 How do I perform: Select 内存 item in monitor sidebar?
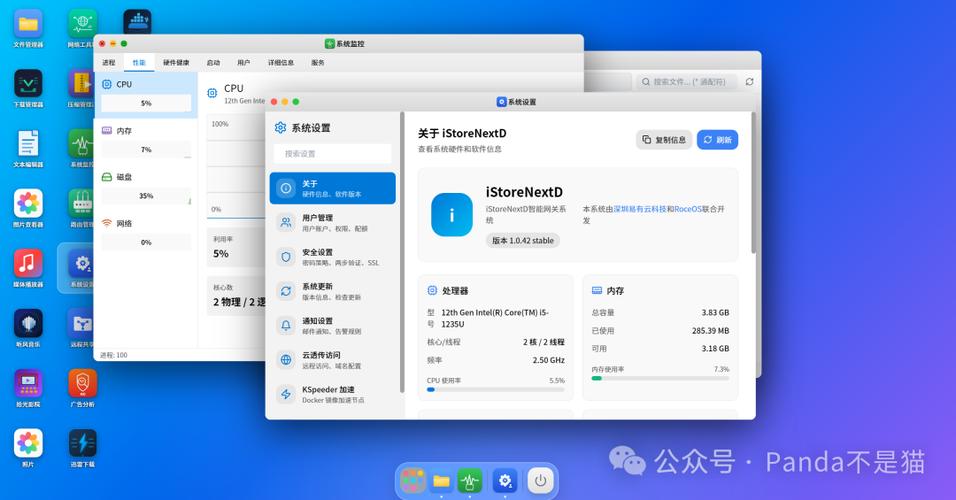(146, 141)
